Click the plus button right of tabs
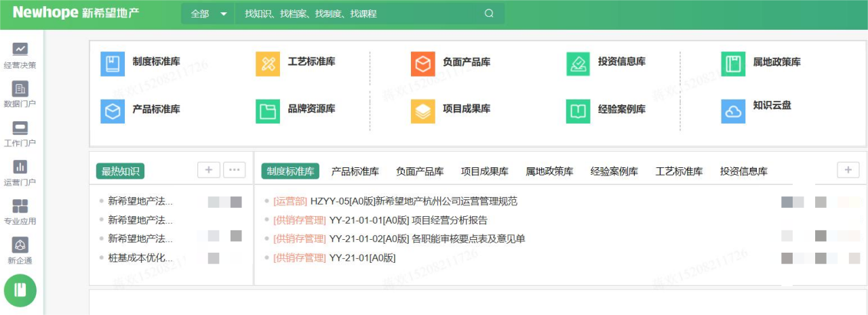Image resolution: width=868 pixels, height=315 pixels. click(x=848, y=170)
